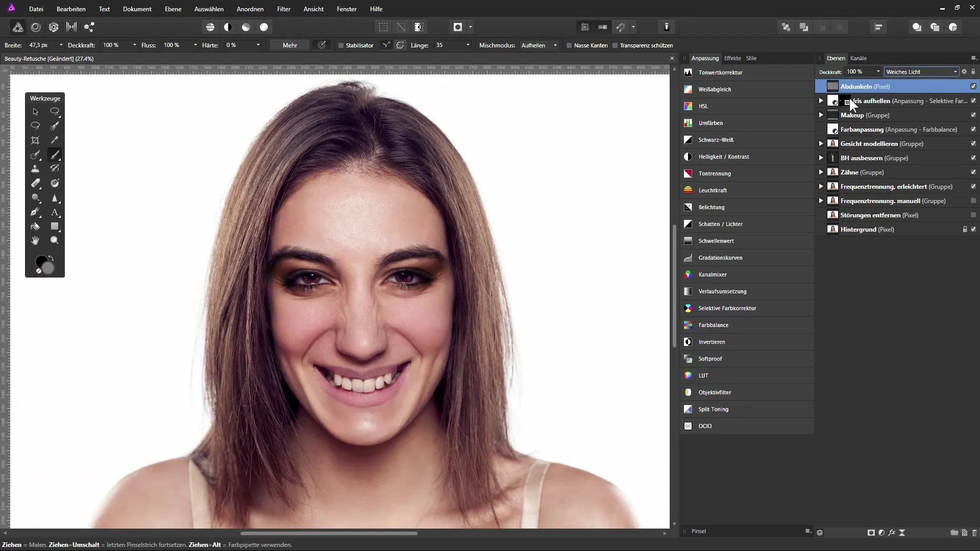
Task: Choose the Rectangle shape tool
Action: click(x=55, y=226)
